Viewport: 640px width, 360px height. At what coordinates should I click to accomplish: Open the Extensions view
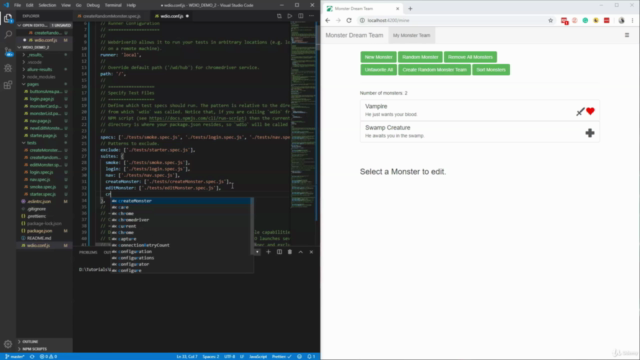[8, 85]
